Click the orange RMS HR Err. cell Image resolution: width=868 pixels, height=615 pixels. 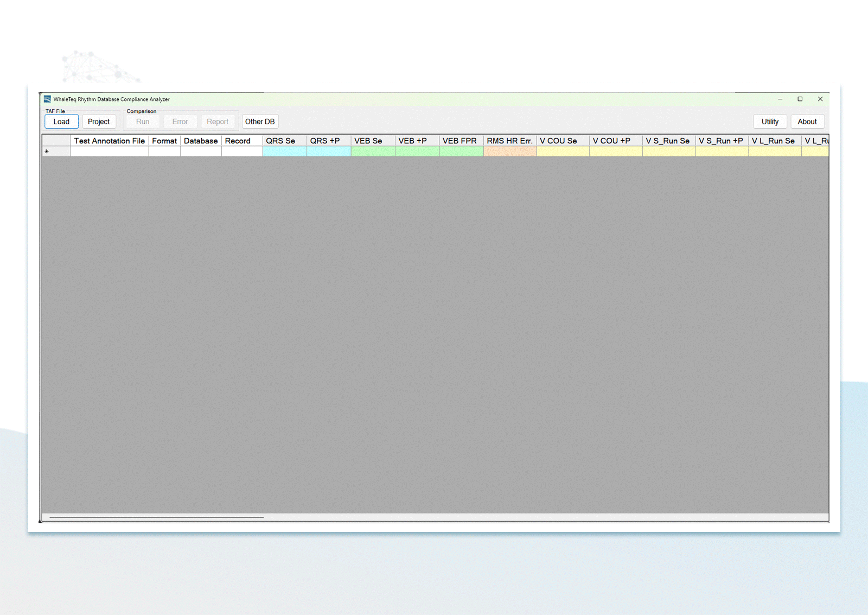pos(510,151)
